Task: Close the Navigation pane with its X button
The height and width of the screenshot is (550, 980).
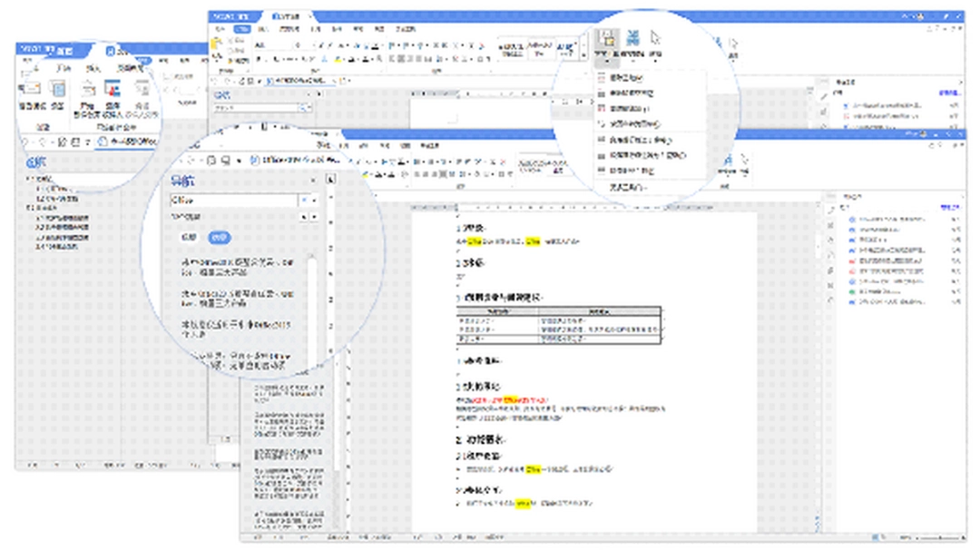Action: pyautogui.click(x=315, y=180)
